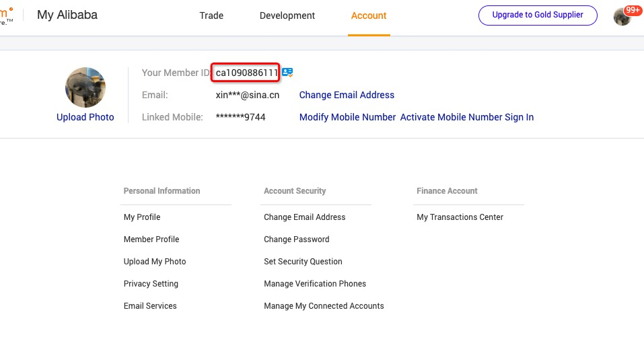Open Email Services link
This screenshot has height=337, width=644.
point(150,306)
